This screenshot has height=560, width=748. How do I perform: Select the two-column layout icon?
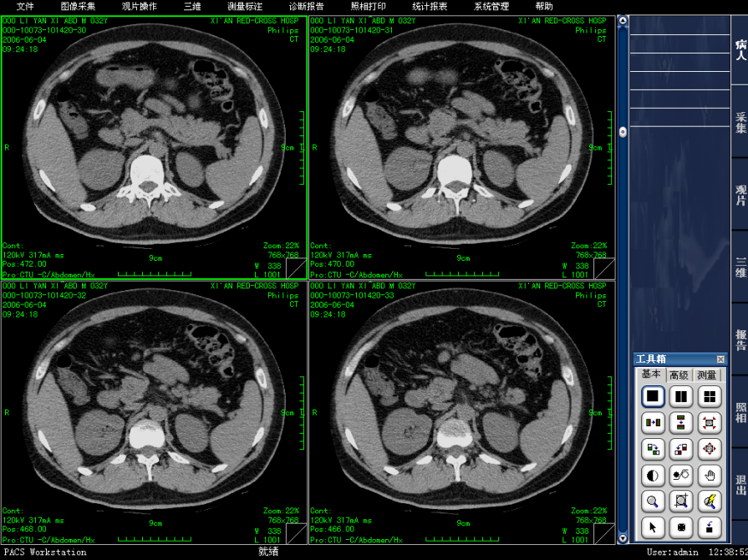(x=681, y=396)
